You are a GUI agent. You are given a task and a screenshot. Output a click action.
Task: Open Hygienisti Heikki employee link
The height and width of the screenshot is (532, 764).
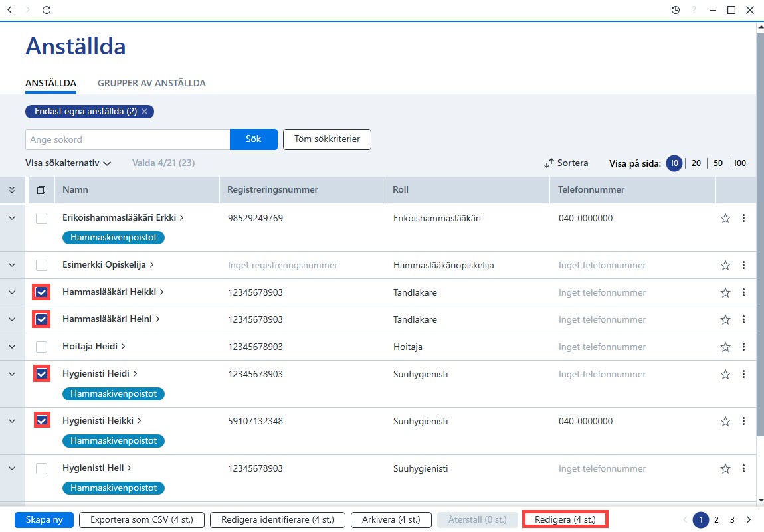coord(102,421)
